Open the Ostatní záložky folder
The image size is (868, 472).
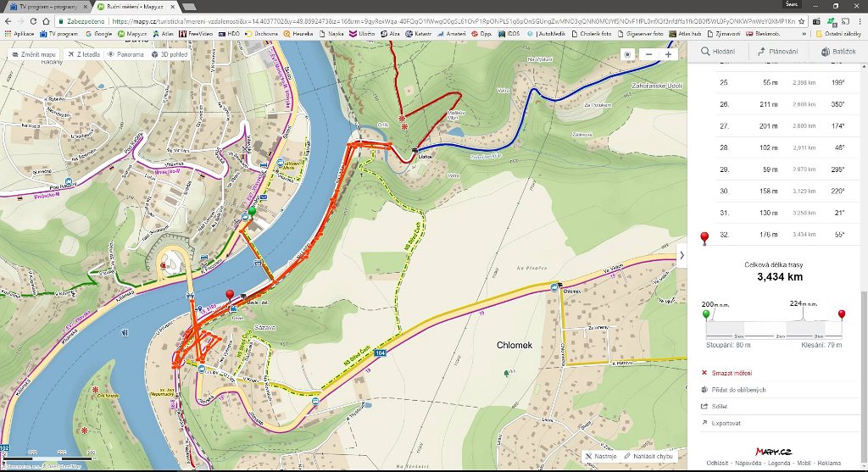[x=838, y=34]
